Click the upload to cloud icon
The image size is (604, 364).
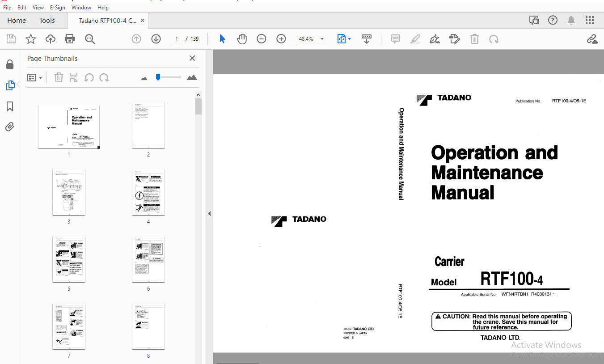click(x=51, y=39)
